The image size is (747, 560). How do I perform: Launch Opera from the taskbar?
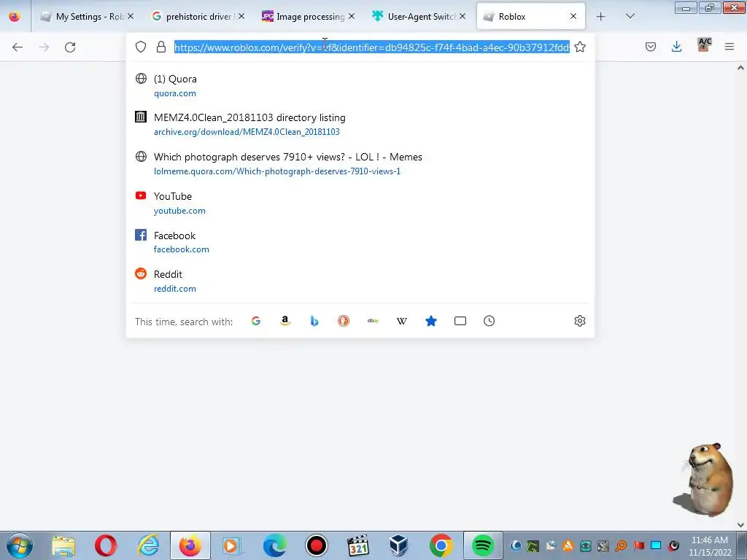click(x=105, y=545)
